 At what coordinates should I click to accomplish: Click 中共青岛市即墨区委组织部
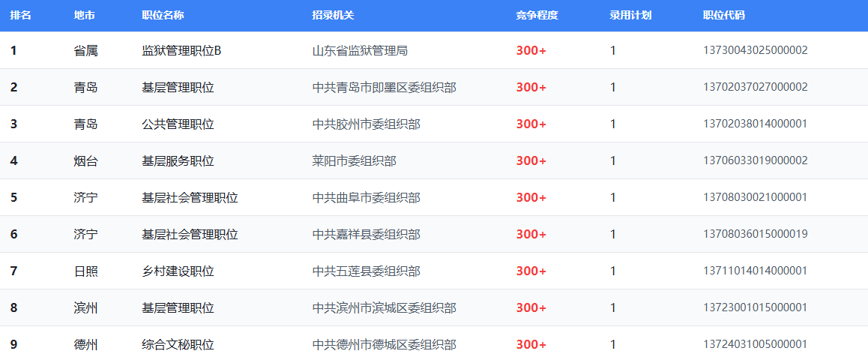384,88
